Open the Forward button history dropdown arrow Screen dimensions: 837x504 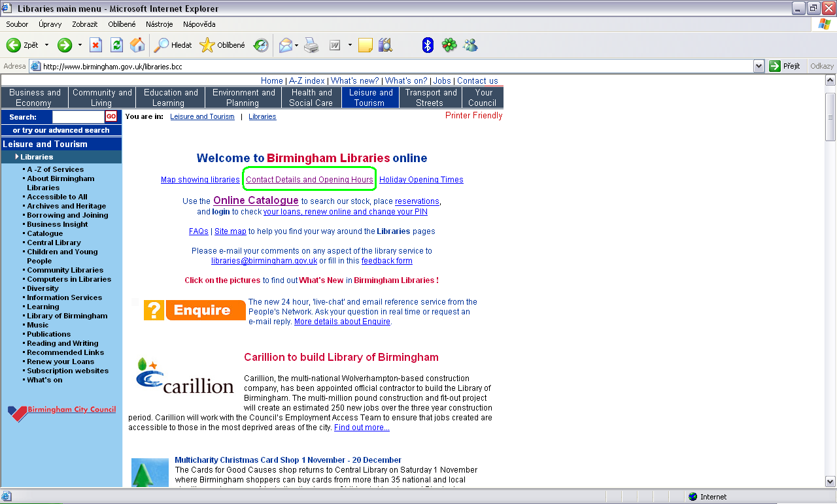(80, 45)
